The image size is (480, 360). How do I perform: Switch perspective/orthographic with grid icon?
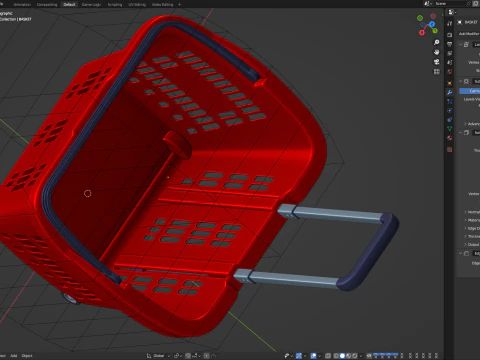[436, 71]
